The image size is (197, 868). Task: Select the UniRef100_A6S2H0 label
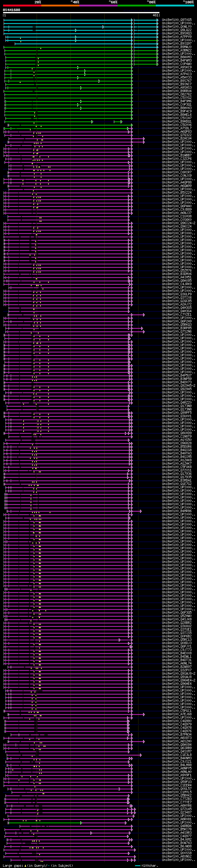coord(177,741)
